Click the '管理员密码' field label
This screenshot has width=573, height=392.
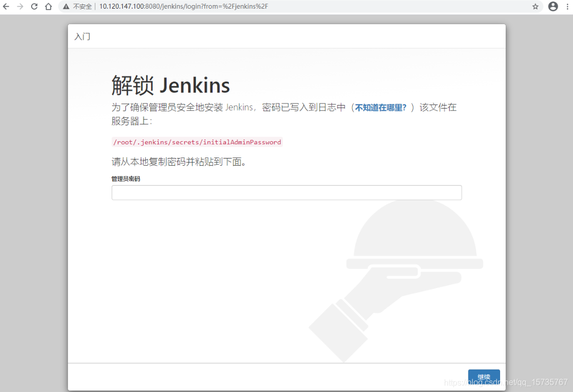126,178
